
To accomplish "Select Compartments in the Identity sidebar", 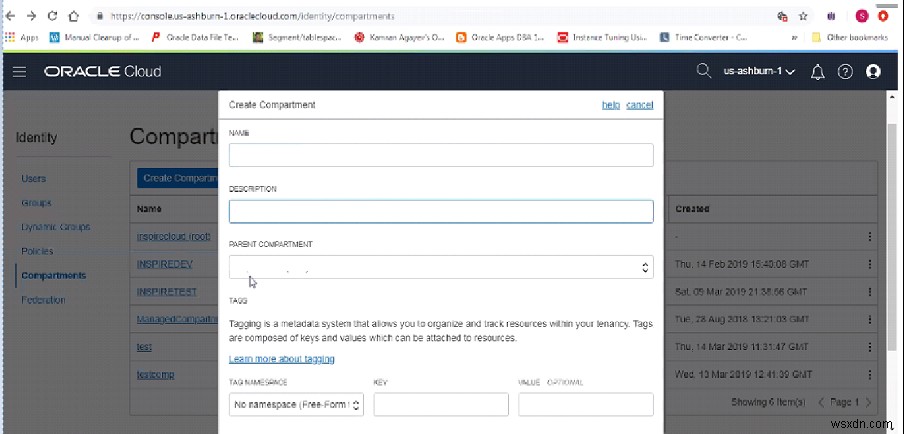I will 54,276.
